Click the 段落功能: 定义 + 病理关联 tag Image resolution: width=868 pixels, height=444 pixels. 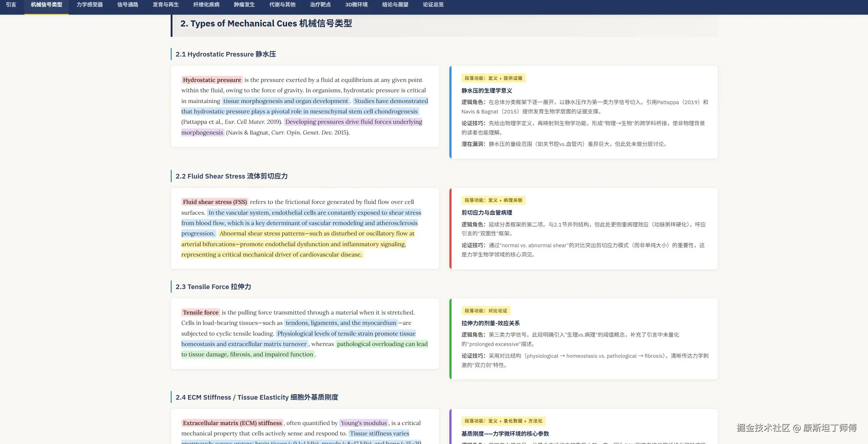click(493, 200)
